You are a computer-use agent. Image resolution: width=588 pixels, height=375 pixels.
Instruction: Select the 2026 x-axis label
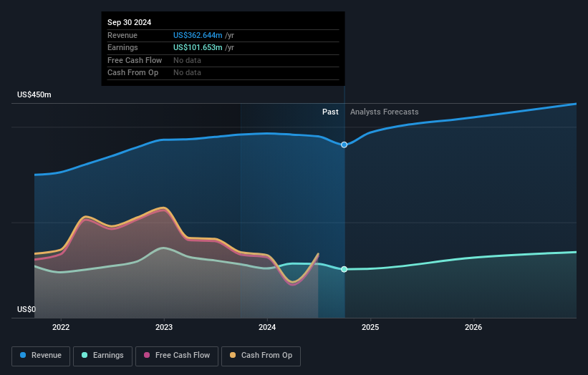pyautogui.click(x=473, y=327)
